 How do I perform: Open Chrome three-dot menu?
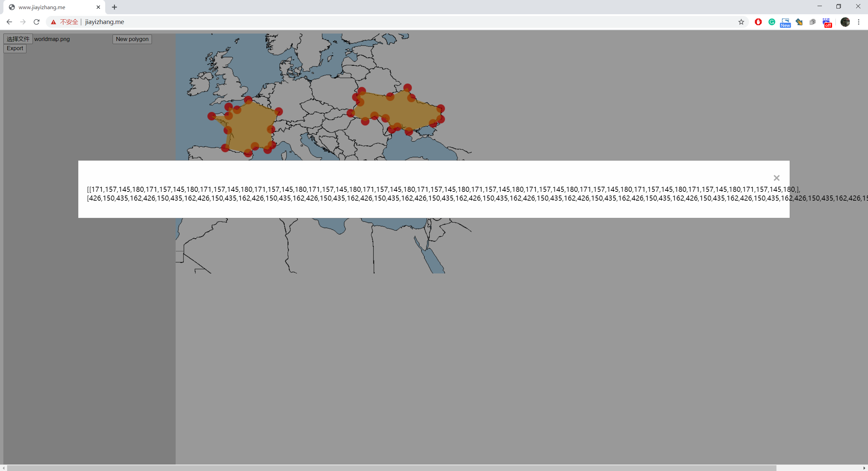[x=859, y=22]
